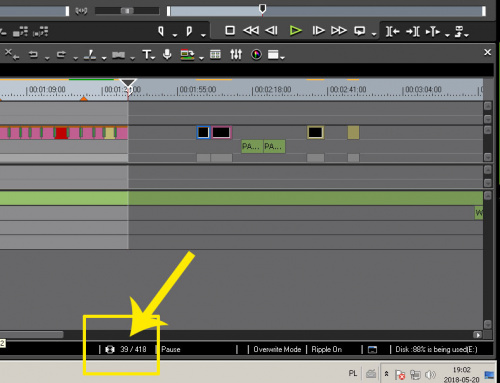Click the player position bar marker
Screen dimensions: 500x383
click(x=262, y=9)
